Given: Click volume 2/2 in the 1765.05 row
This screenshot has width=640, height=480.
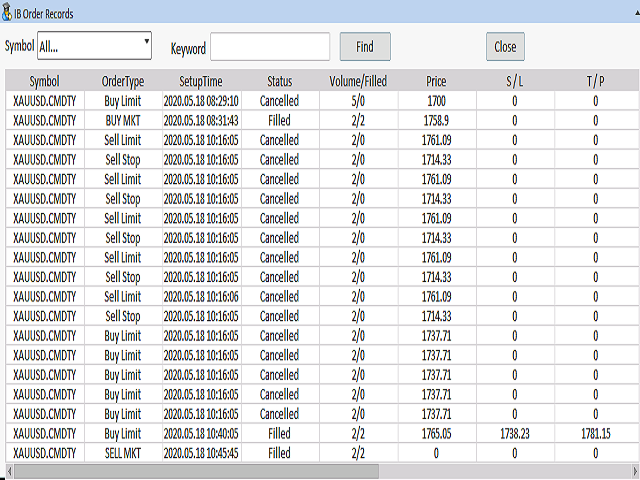Looking at the screenshot, I should pyautogui.click(x=358, y=433).
